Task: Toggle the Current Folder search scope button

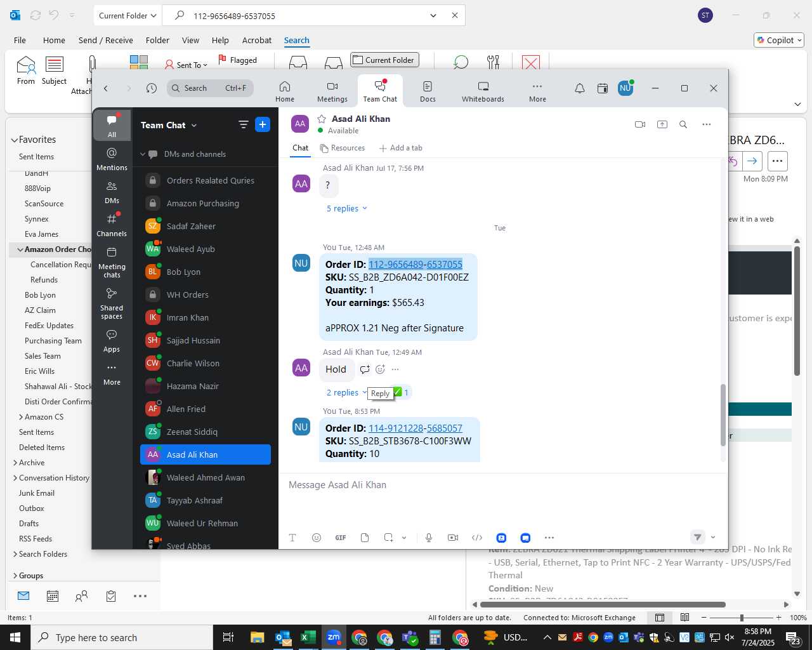Action: (x=384, y=60)
